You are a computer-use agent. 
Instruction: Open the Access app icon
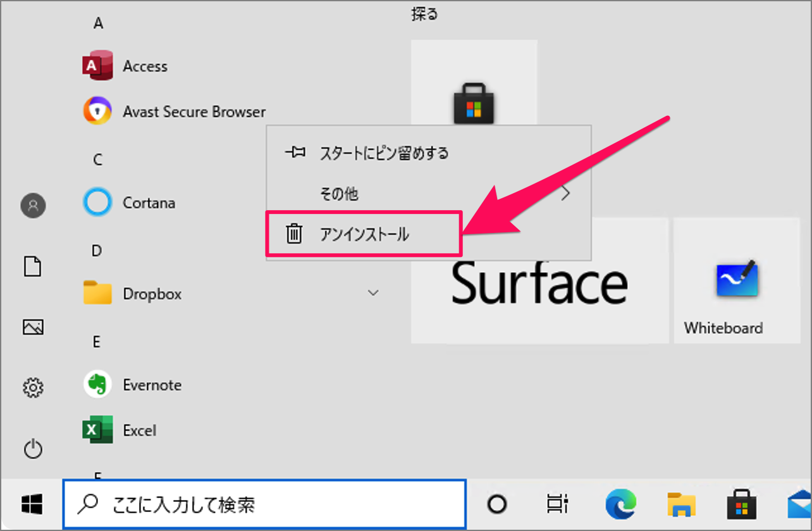click(97, 66)
